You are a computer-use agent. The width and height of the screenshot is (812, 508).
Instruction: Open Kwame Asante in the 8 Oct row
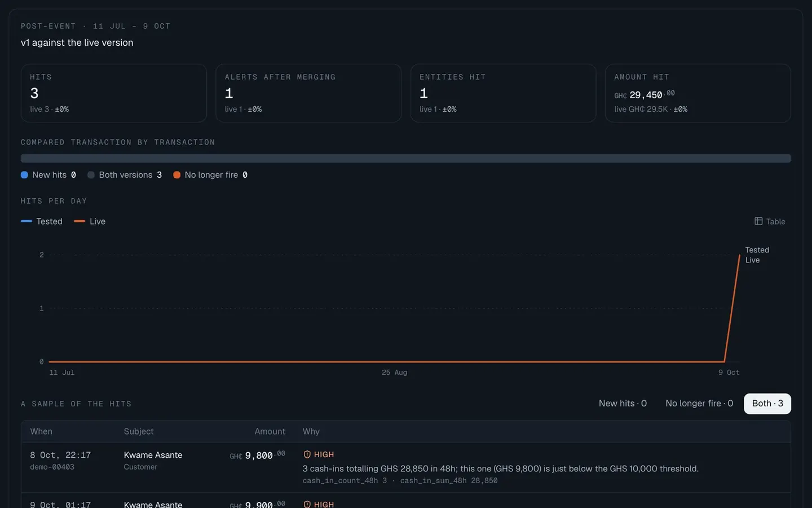tap(153, 455)
